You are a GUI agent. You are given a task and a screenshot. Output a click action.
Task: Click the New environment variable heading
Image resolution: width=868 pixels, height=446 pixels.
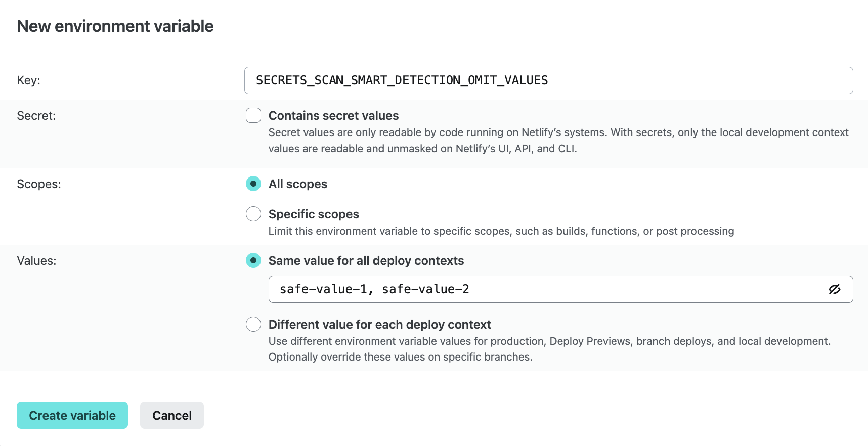[x=115, y=26]
